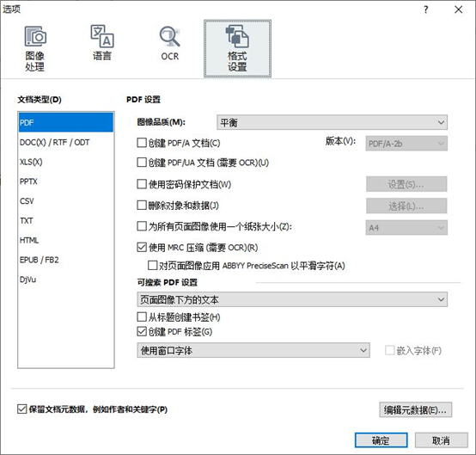This screenshot has height=455, width=476.
Task: Expand the 使用窗口字体 font dropdown
Action: [253, 350]
